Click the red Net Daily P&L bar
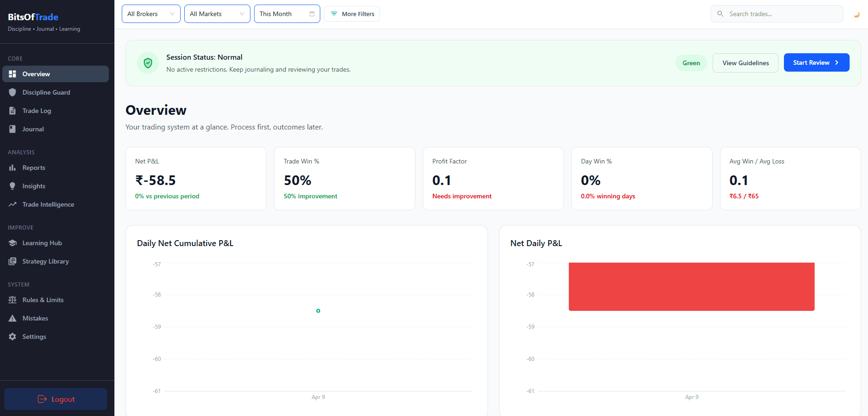The width and height of the screenshot is (868, 416). [692, 287]
